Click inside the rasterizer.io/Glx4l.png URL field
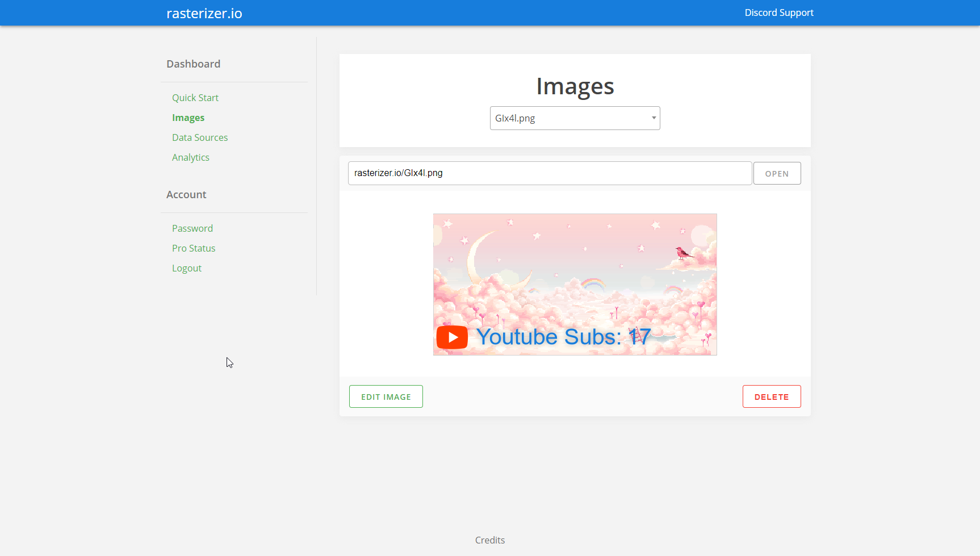 pos(549,173)
